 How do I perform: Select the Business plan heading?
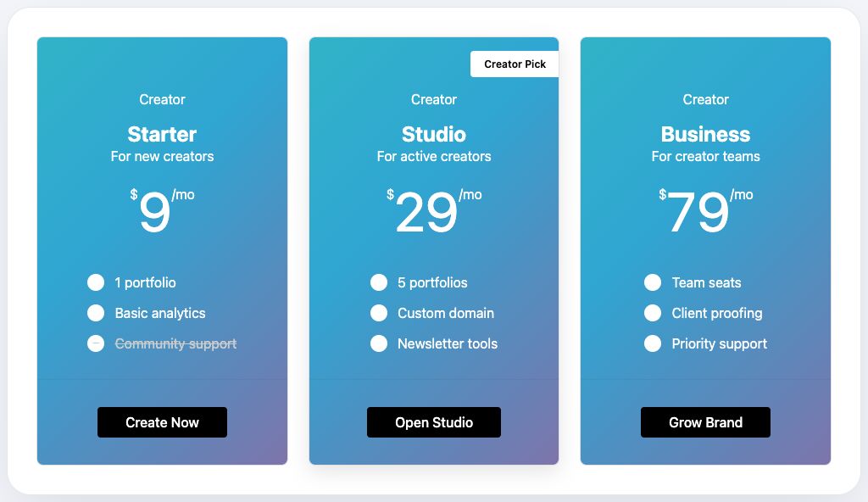(x=705, y=134)
